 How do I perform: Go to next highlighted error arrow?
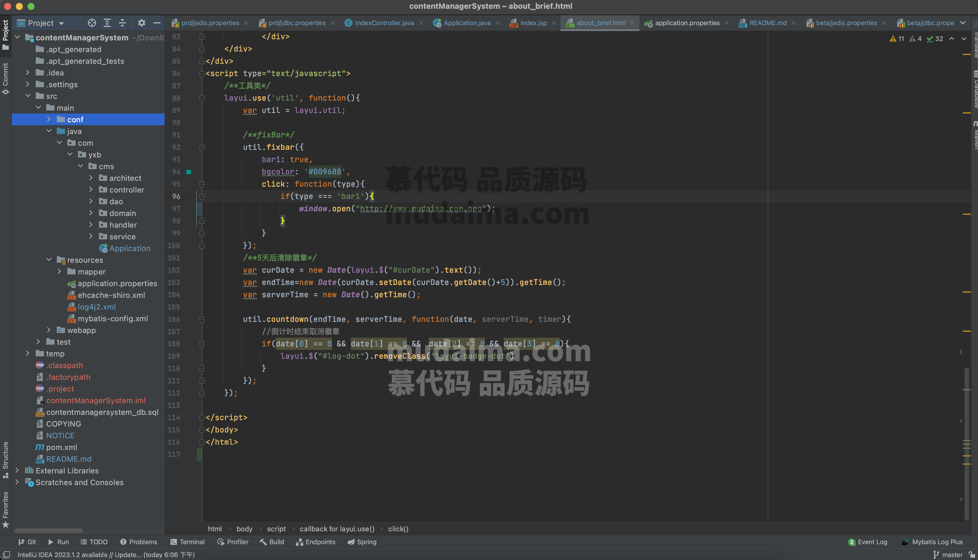click(964, 38)
